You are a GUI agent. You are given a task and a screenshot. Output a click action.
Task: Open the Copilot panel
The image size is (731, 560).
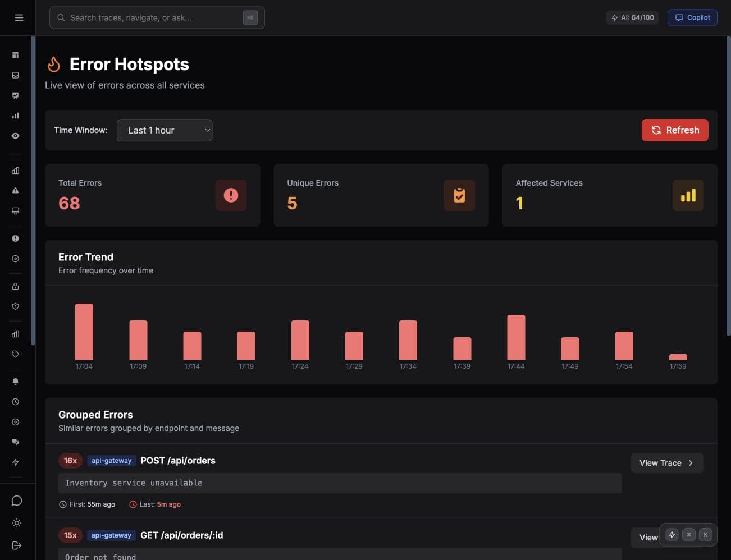coord(692,17)
